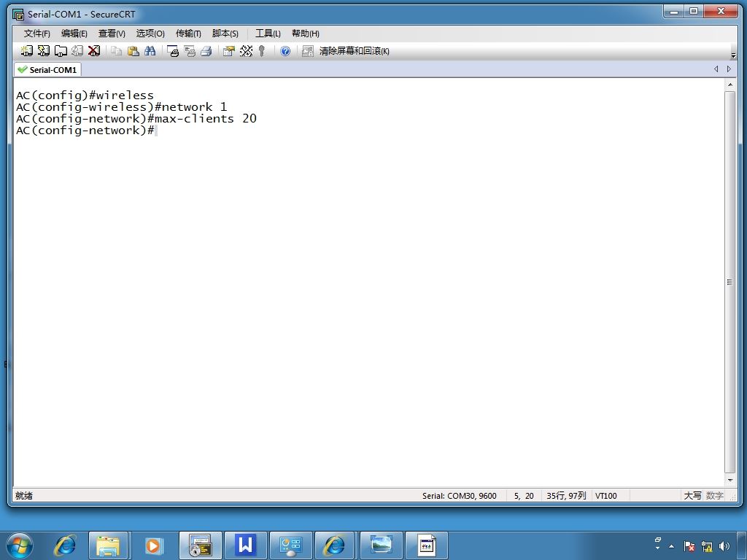Click the Clear Screen and Scrollback icon
The height and width of the screenshot is (560, 747).
point(308,51)
